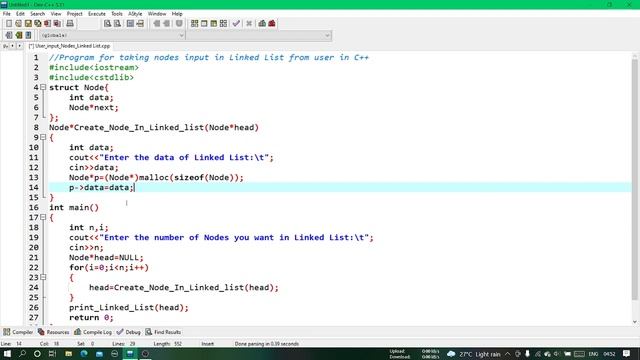
Task: Click the Compile and Run toolbar icon
Action: click(x=213, y=24)
